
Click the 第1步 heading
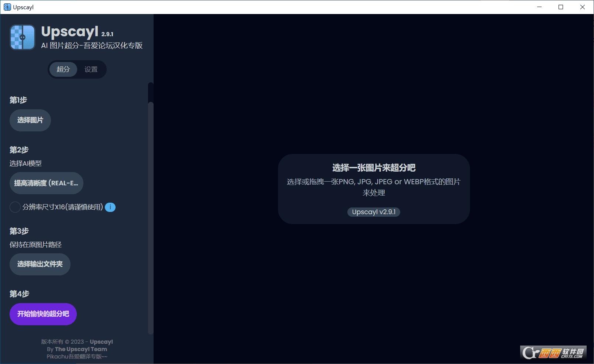pyautogui.click(x=18, y=100)
